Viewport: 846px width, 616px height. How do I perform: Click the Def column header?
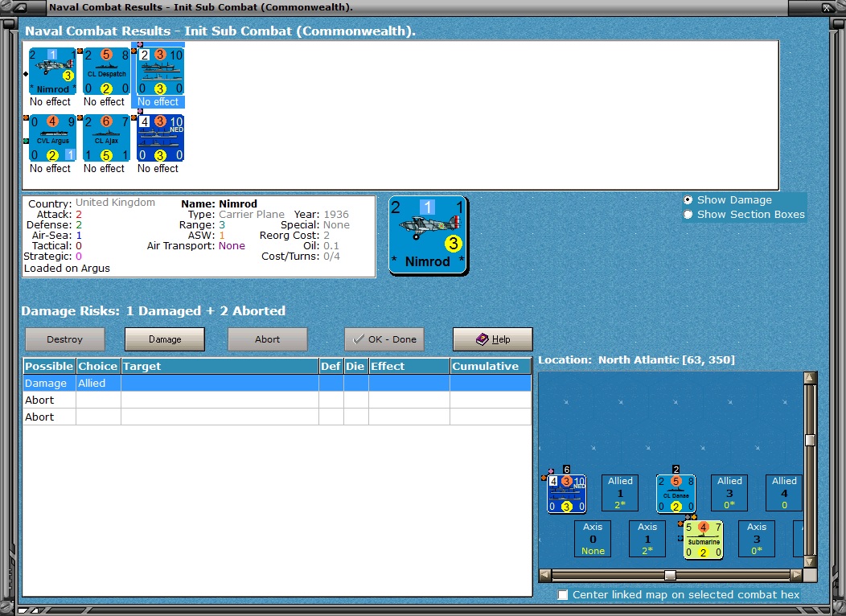(x=331, y=366)
